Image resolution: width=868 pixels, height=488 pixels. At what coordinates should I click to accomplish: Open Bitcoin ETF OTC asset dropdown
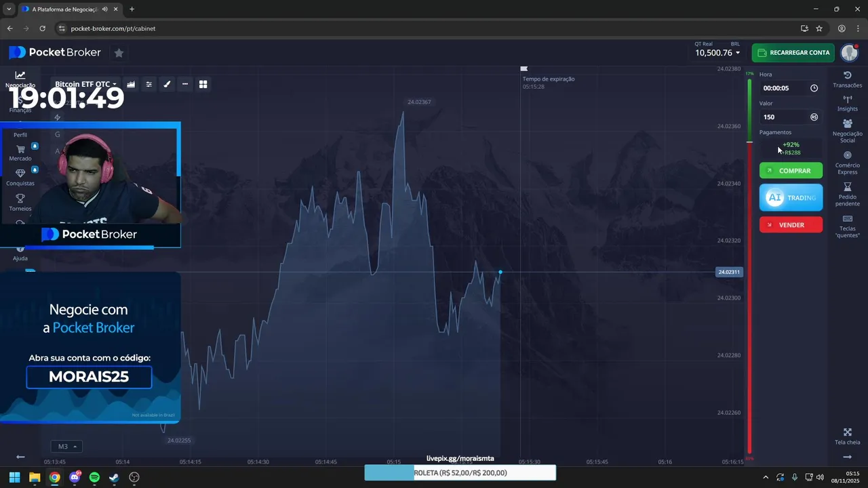[85, 84]
